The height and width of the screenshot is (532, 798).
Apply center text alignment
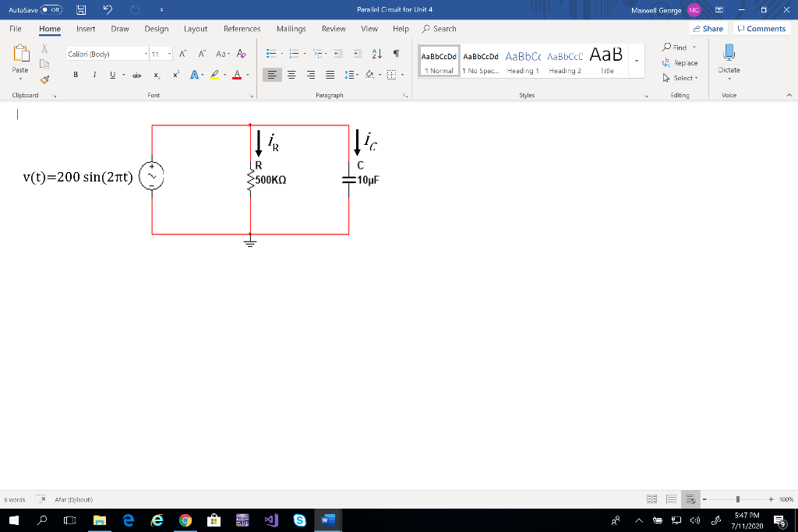click(x=290, y=73)
